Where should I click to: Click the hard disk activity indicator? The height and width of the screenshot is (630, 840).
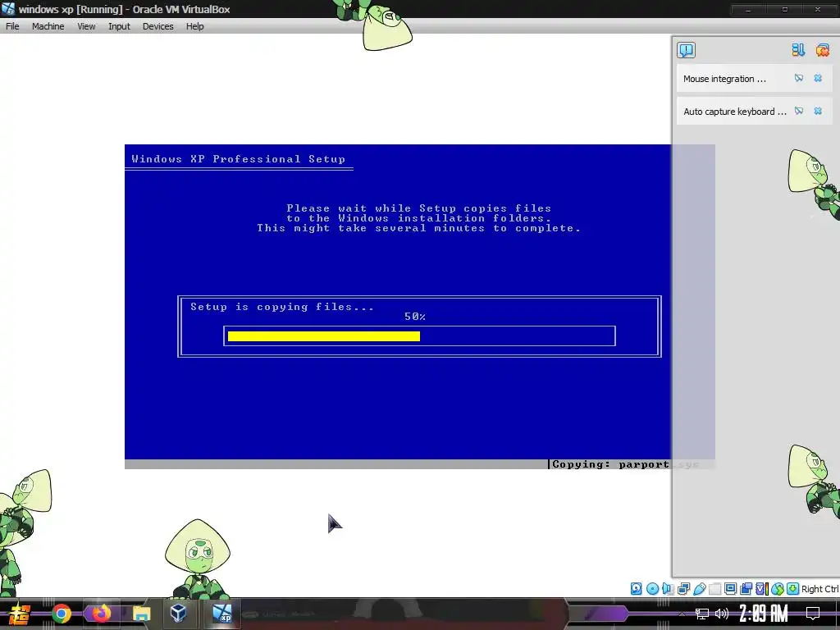636,589
